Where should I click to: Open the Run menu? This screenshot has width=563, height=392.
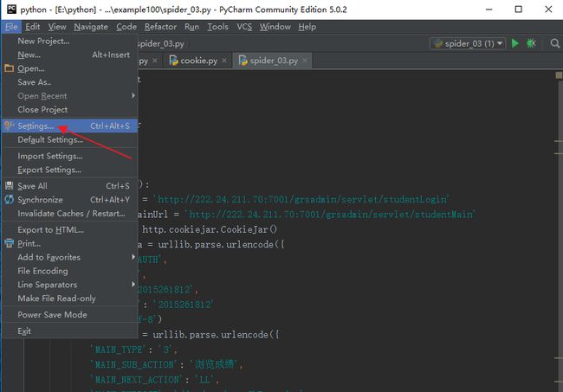[x=191, y=27]
